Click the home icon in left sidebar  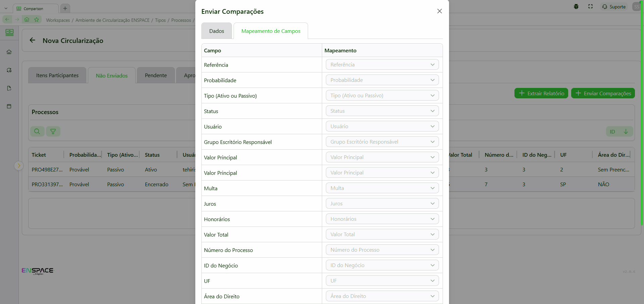(9, 52)
